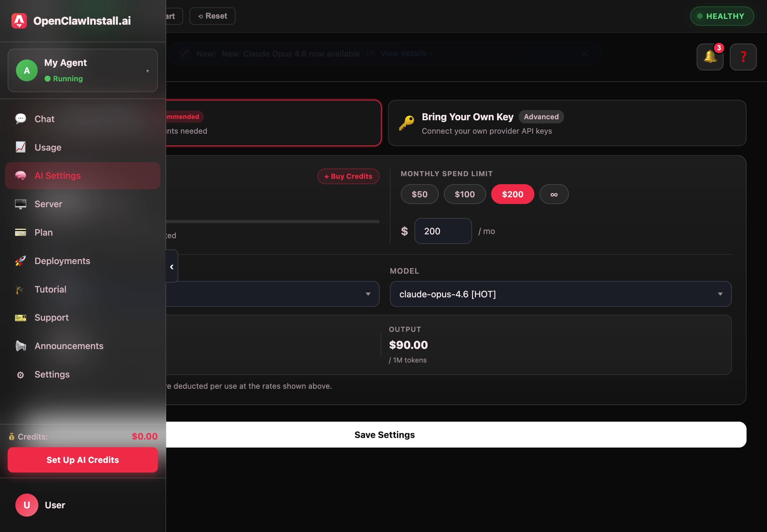Click the AI Settings brain icon
The height and width of the screenshot is (532, 767).
tap(21, 175)
